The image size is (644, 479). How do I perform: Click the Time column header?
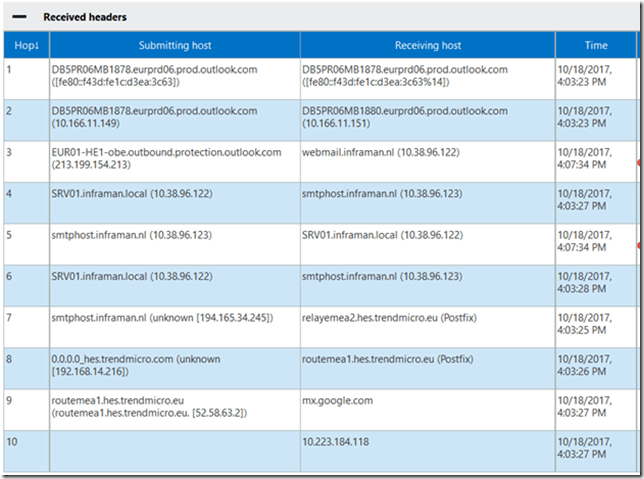point(596,45)
